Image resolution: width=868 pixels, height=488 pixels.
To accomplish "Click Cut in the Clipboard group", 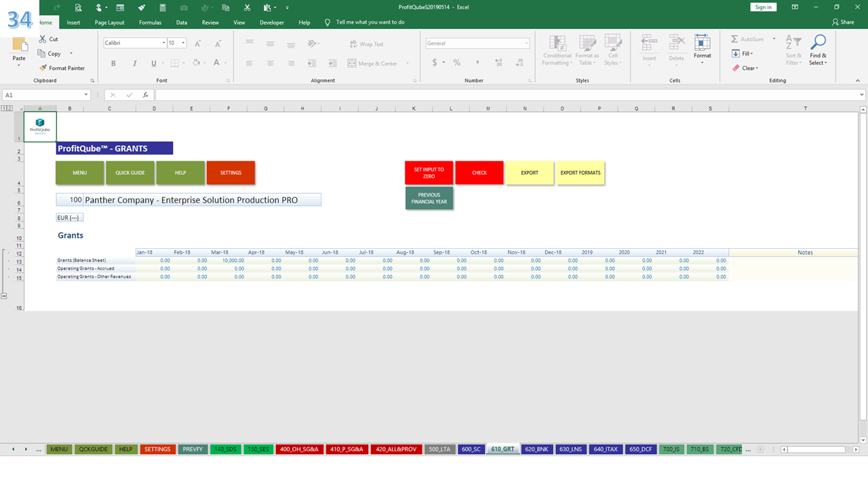I will [48, 39].
